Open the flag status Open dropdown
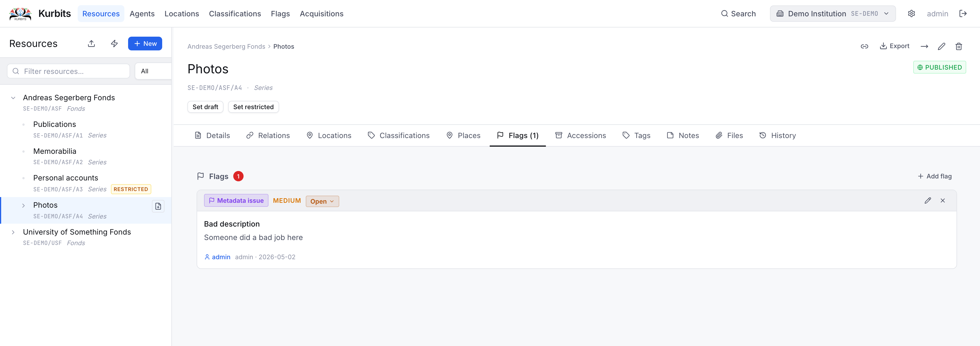980x346 pixels. 322,201
